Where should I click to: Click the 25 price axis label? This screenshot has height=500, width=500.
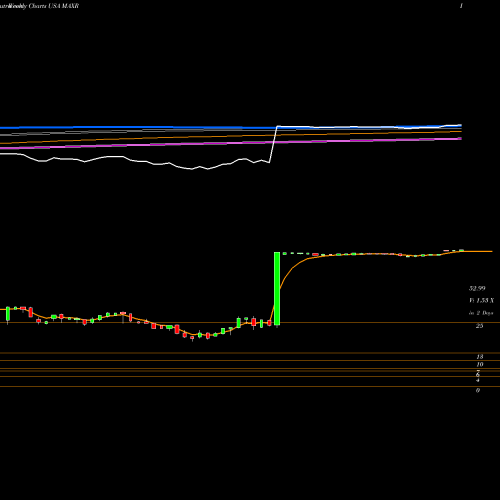479,326
